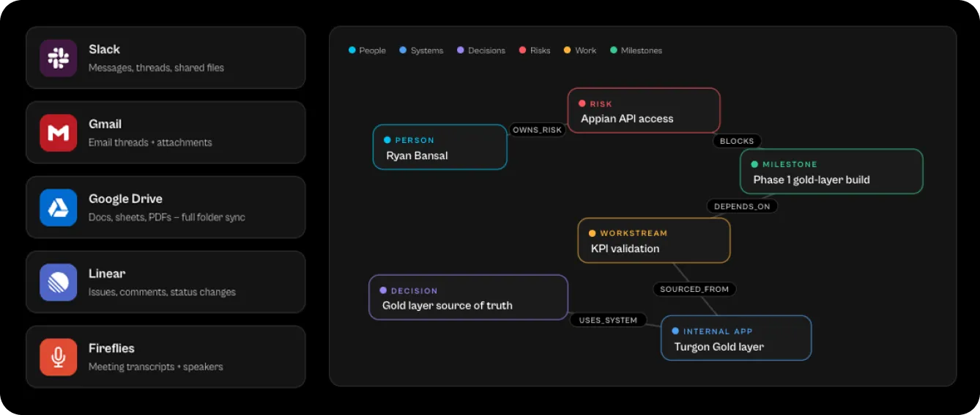The image size is (980, 415).
Task: Open the Fireflies integration card title
Action: click(111, 348)
